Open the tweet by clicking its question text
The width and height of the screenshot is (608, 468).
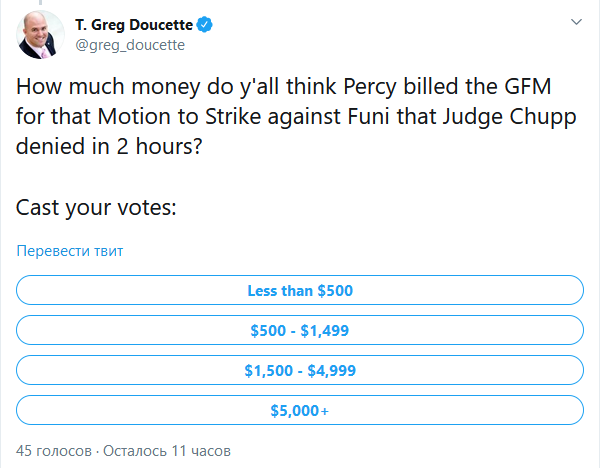pos(296,116)
